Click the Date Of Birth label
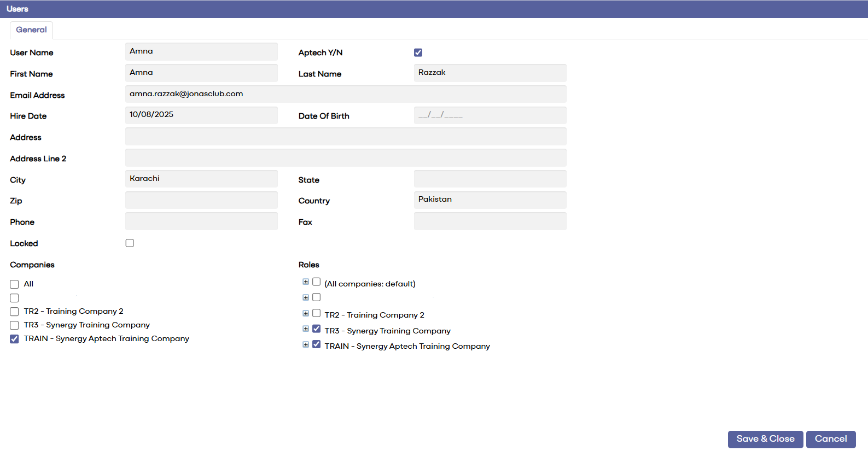This screenshot has height=451, width=868. pos(324,116)
